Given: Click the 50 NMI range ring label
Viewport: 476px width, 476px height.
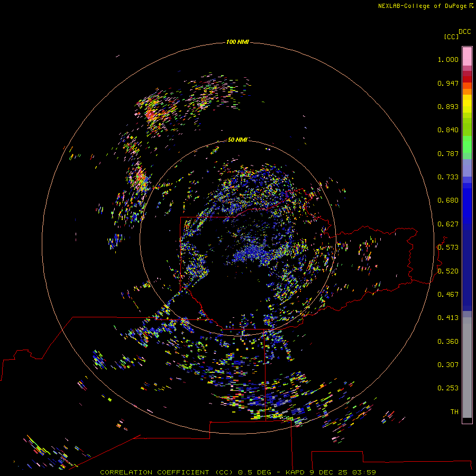Looking at the screenshot, I should click(237, 140).
